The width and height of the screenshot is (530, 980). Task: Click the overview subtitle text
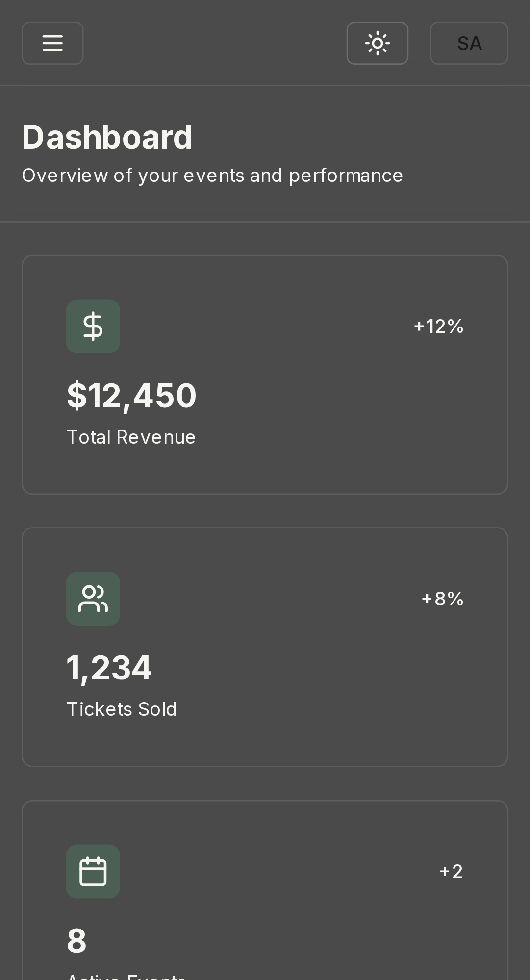pos(212,176)
